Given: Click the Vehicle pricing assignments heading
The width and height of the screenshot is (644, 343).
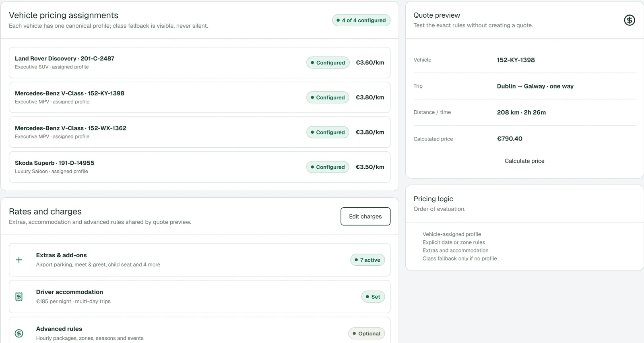Looking at the screenshot, I should click(64, 15).
